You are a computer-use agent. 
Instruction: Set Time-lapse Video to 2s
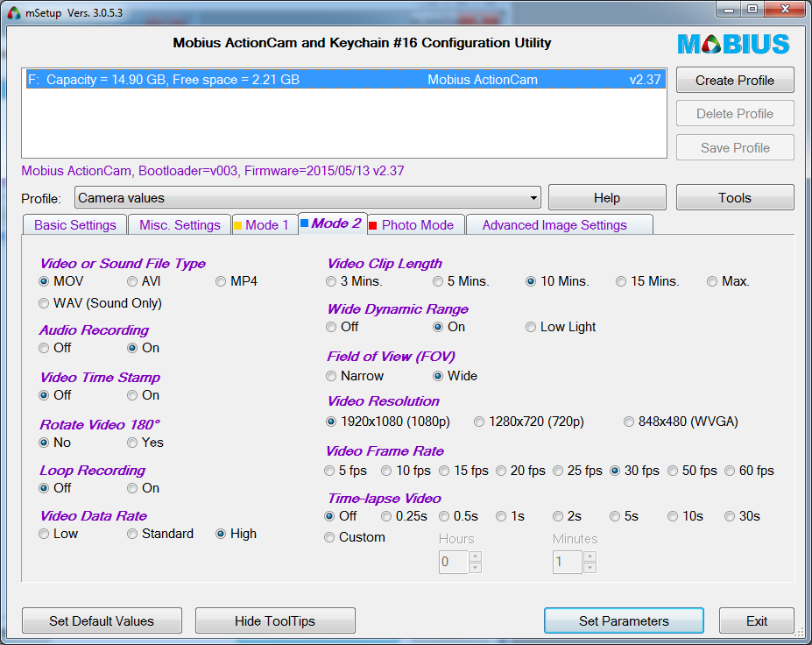568,516
